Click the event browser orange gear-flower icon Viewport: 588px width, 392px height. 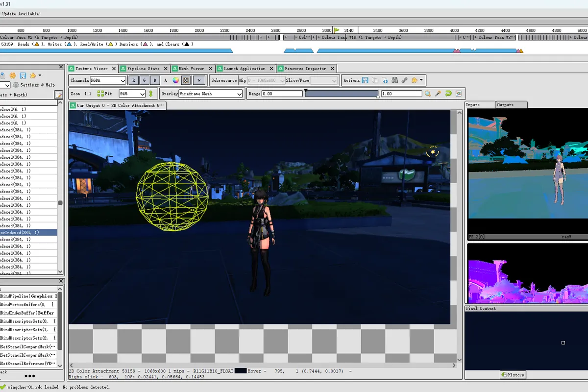13,75
